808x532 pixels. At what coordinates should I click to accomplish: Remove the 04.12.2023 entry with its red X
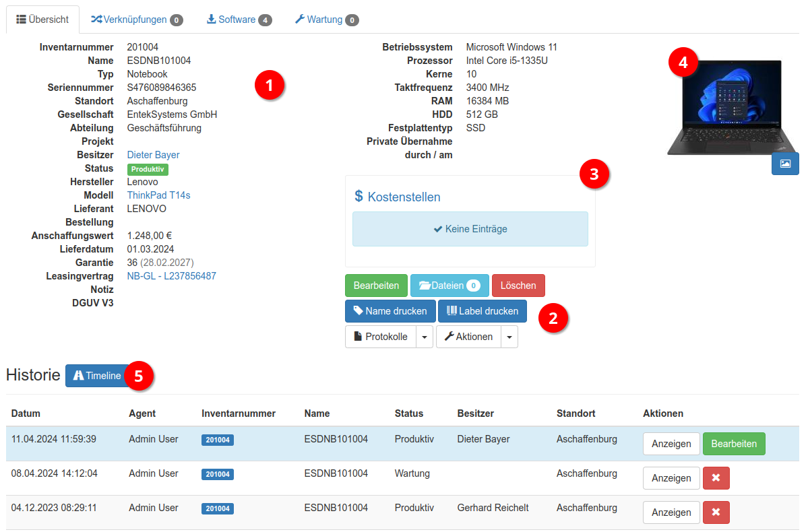pos(716,512)
